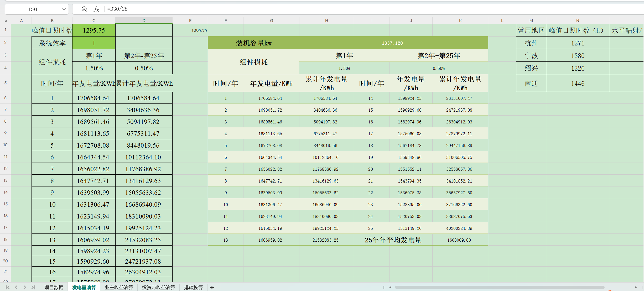Select the 发电量演算 sheet tab
The image size is (644, 291).
pos(84,287)
